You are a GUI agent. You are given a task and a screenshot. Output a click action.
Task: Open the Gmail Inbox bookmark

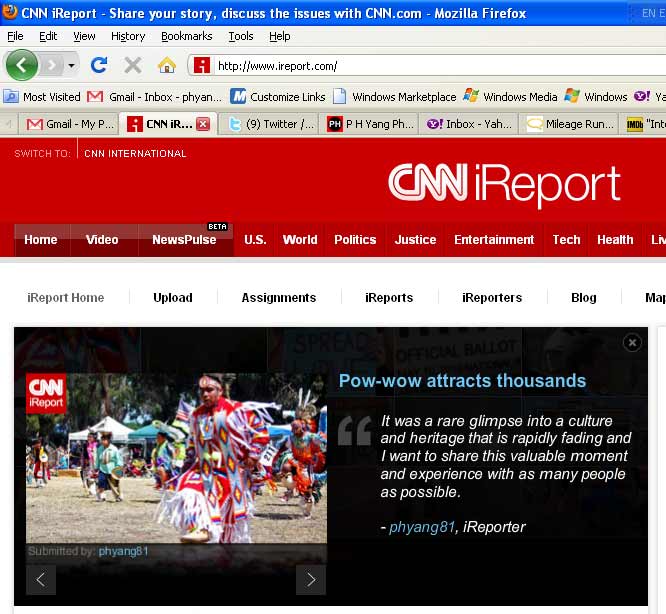click(155, 97)
